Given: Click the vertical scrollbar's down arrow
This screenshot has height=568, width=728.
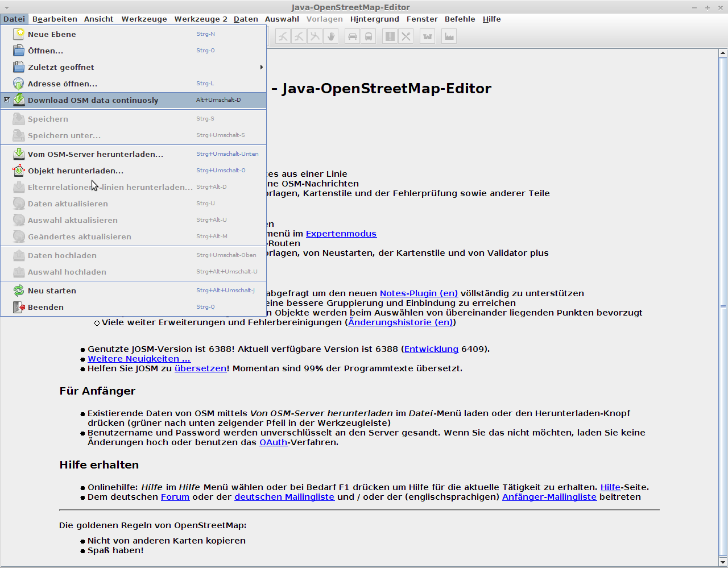Looking at the screenshot, I should 723,563.
